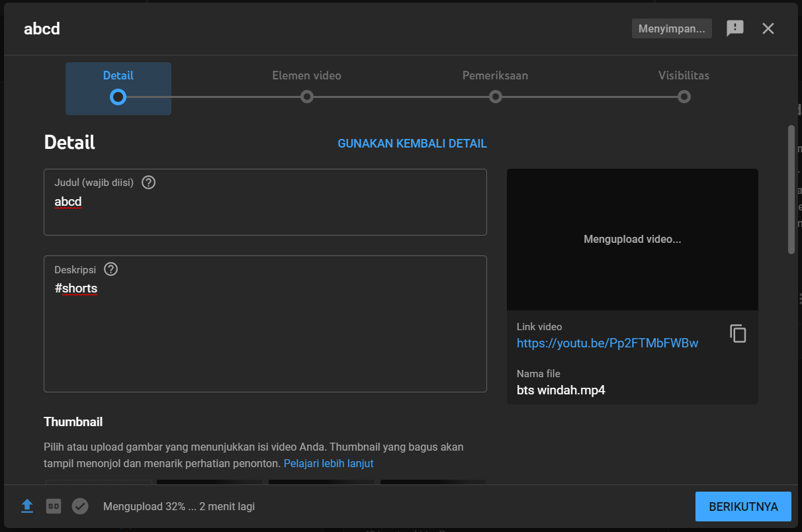
Task: Open the Judul help tooltip icon
Action: 148,182
